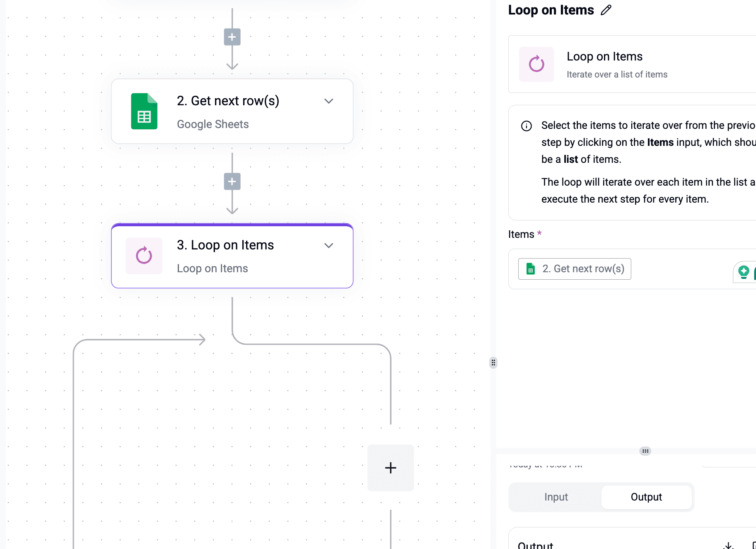Click the large plus button inside the loop
The image size is (756, 549).
[390, 468]
